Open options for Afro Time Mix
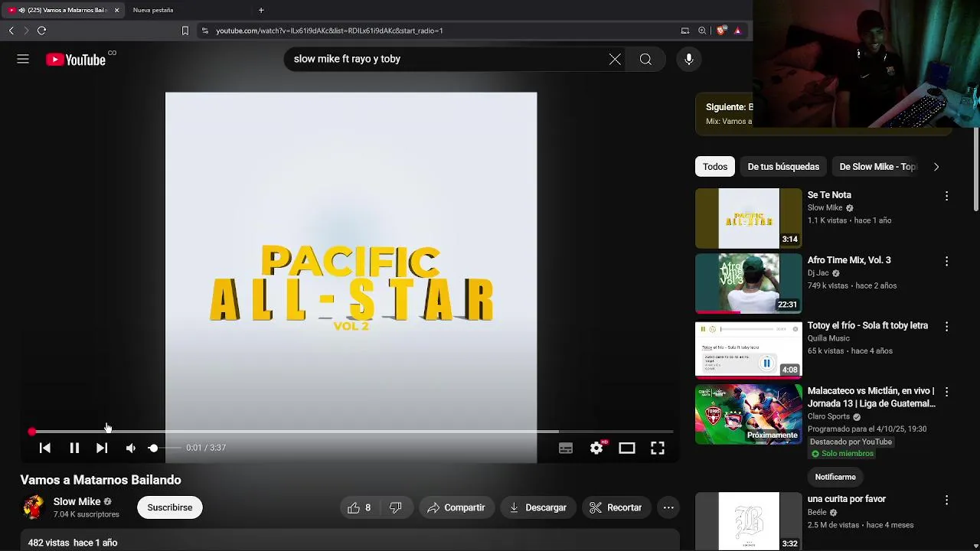The height and width of the screenshot is (551, 980). point(946,261)
